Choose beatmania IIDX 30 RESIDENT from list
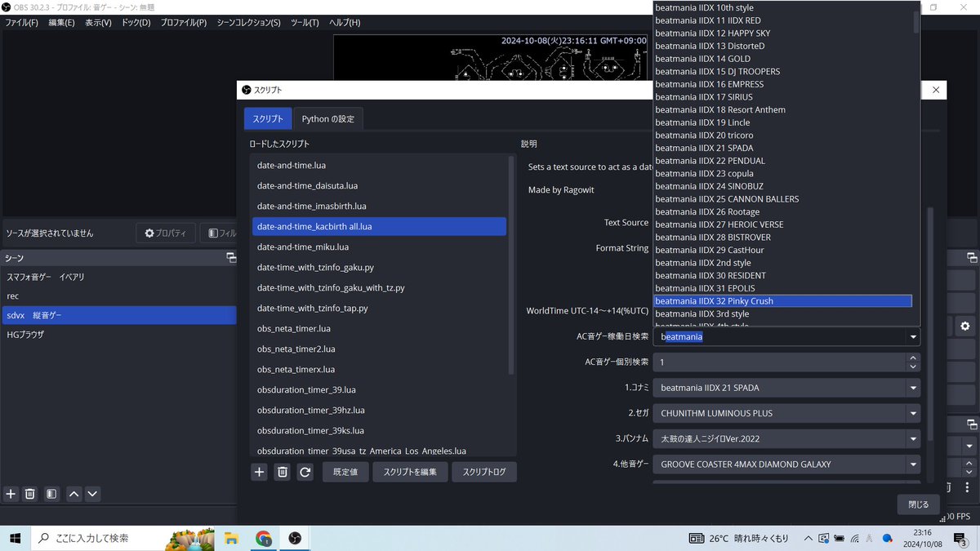Screen dimensions: 980x551 [782, 275]
